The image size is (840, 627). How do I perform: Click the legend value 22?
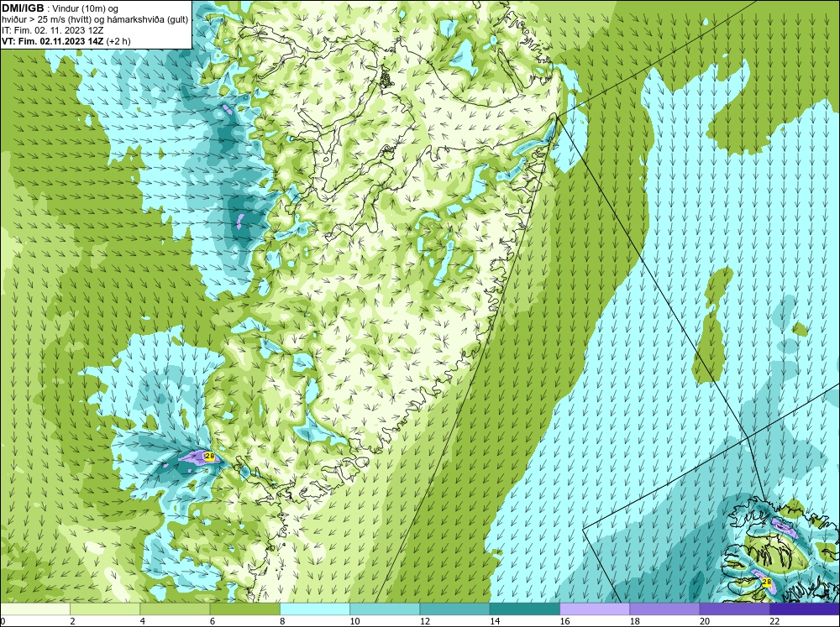point(774,621)
